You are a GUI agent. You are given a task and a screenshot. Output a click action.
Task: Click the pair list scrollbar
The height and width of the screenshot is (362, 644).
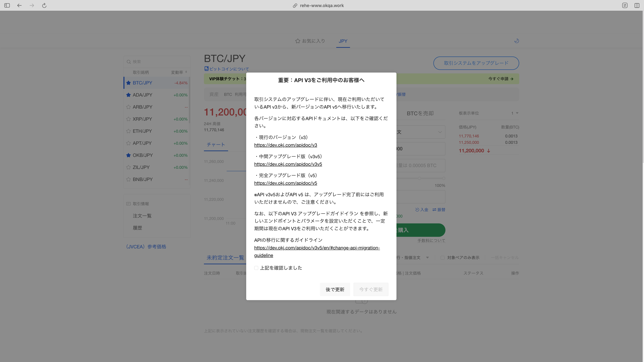point(190,100)
